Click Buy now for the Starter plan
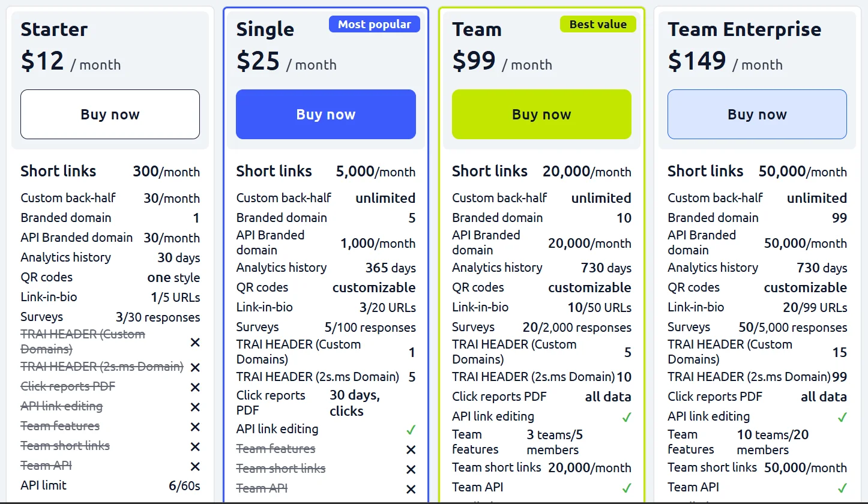Viewport: 868px width, 504px height. tap(110, 115)
